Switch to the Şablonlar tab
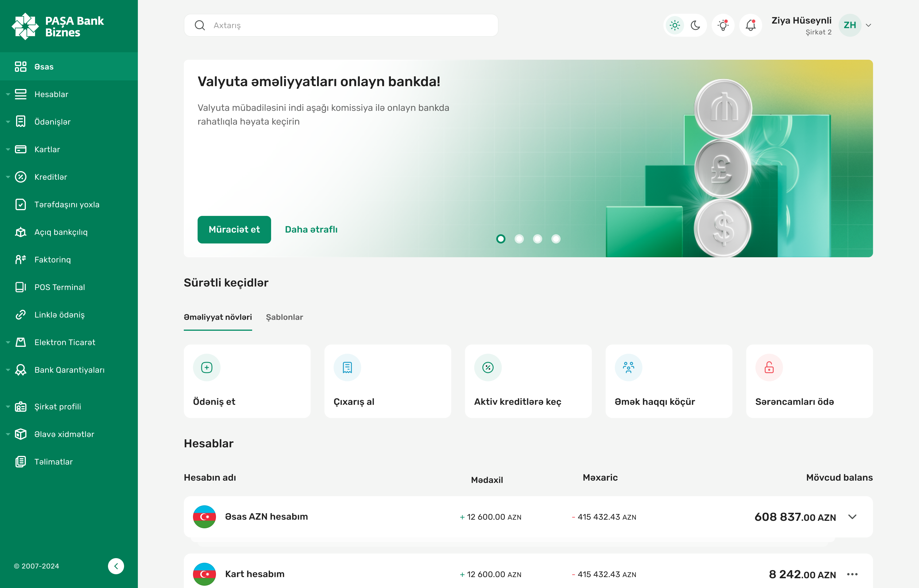 pos(284,317)
